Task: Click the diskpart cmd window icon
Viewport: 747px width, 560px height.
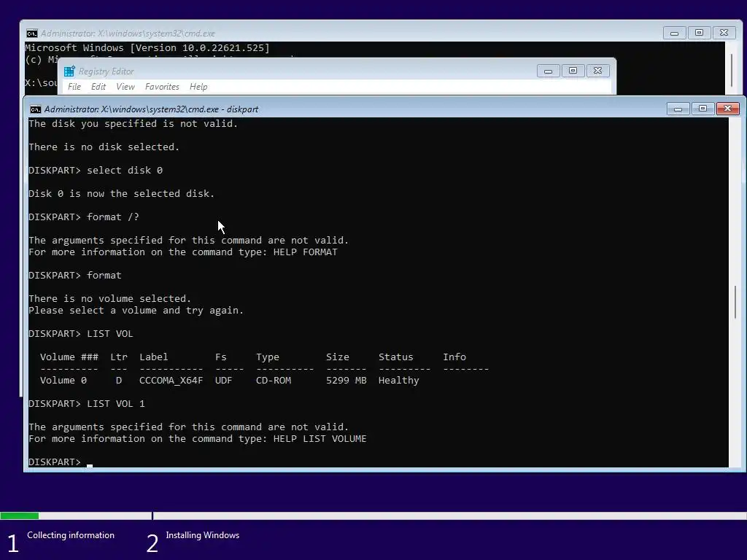Action: tap(35, 109)
